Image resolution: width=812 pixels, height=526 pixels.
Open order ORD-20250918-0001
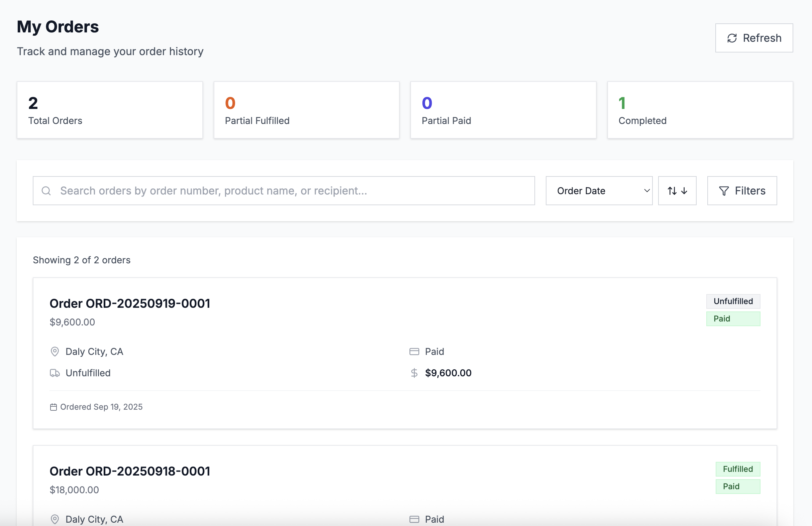(x=130, y=471)
